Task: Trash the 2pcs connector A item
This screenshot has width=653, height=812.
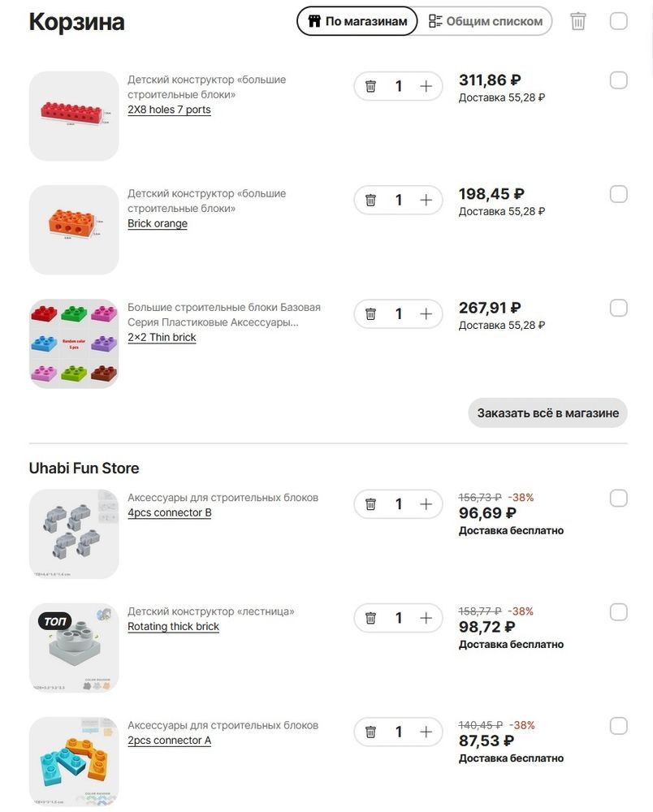Action: tap(370, 732)
